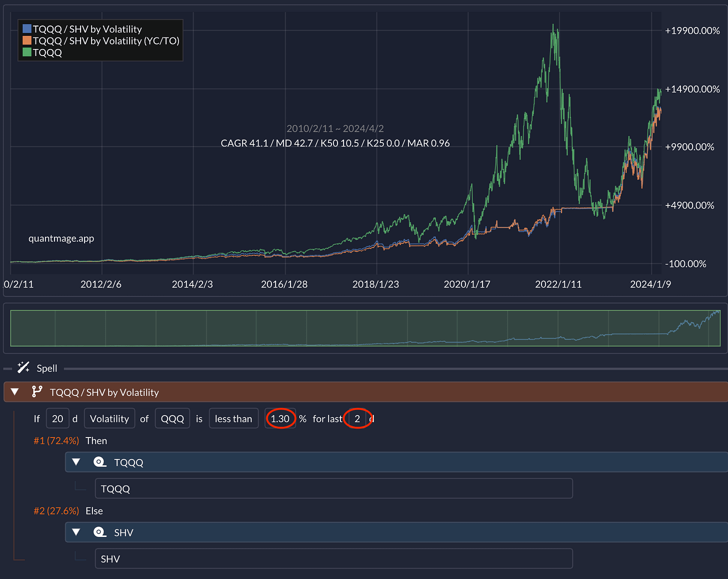Open the Volatility indicator dropdown
This screenshot has height=579, width=728.
pos(109,418)
